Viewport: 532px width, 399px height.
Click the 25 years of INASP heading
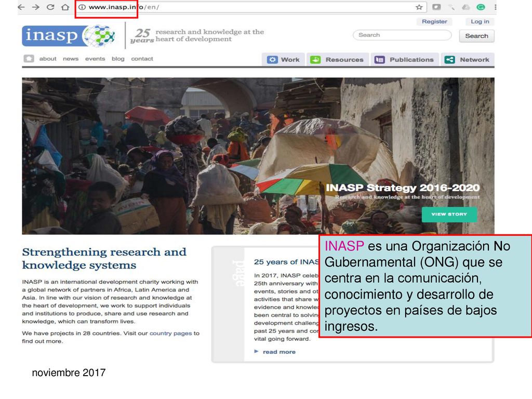287,262
